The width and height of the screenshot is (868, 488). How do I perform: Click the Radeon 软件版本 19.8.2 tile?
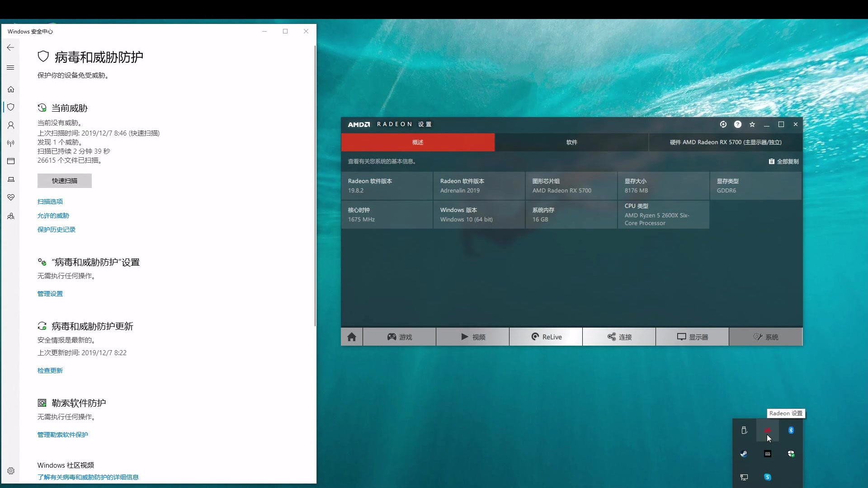387,186
